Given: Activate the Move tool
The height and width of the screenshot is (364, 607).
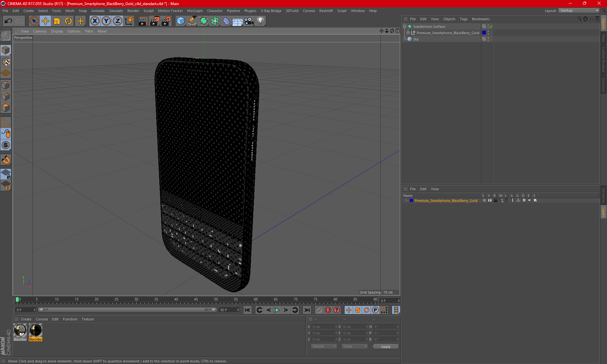Looking at the screenshot, I should click(46, 21).
